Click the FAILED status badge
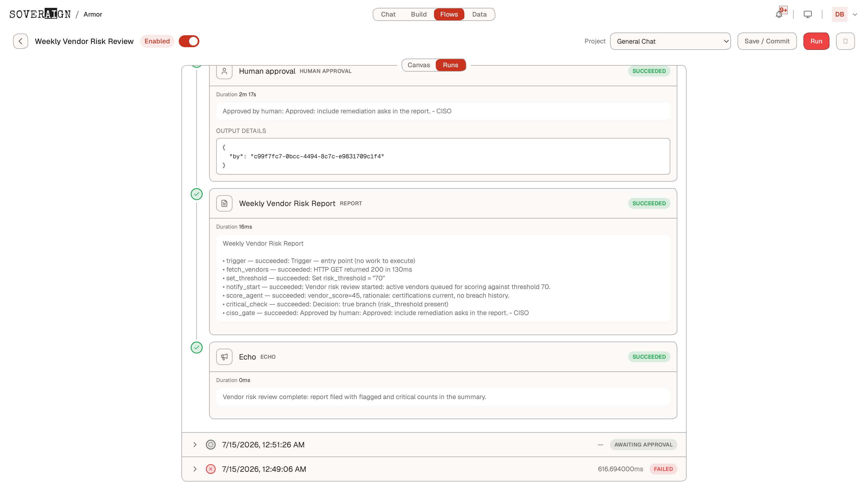 (663, 469)
